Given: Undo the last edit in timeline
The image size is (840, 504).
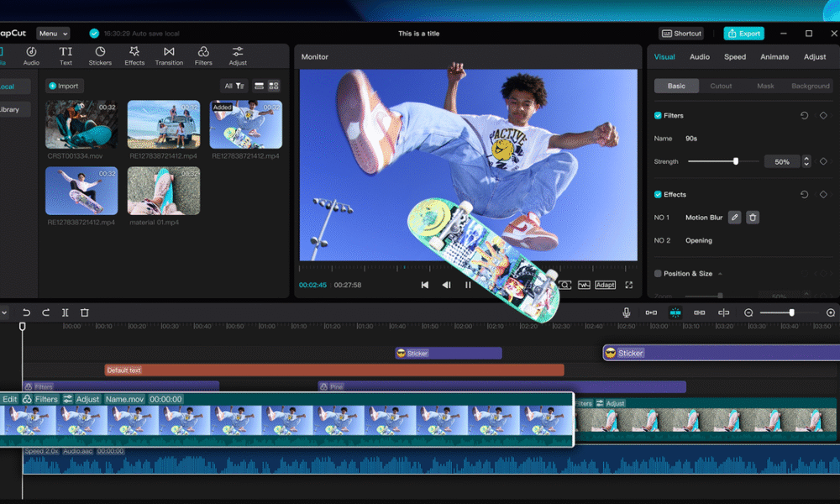Looking at the screenshot, I should [x=26, y=312].
